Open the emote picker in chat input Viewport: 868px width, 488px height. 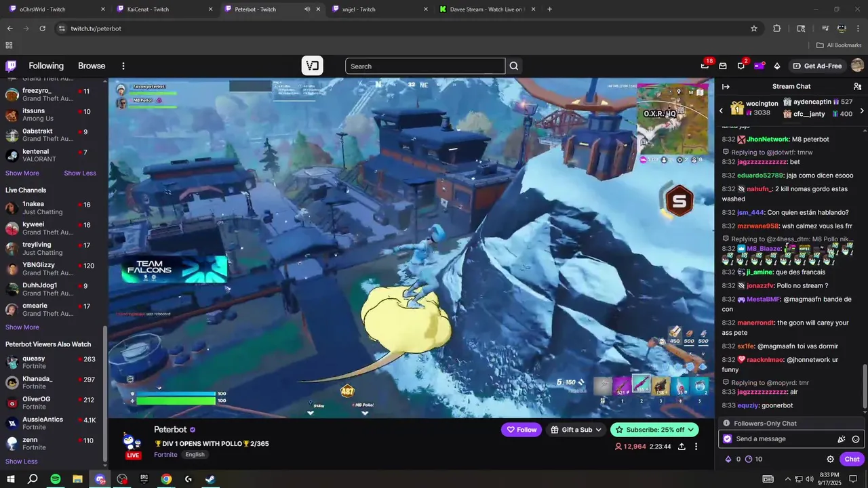point(856,439)
